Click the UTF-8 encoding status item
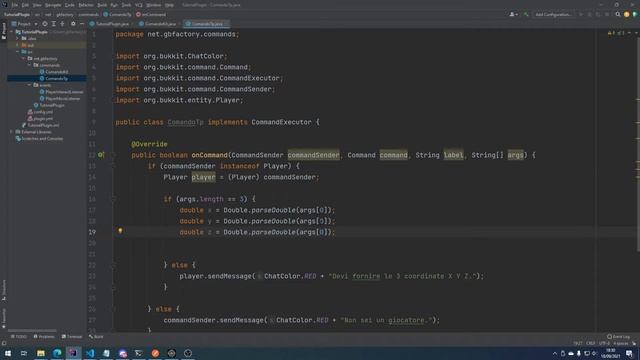Viewport: 640px width, 360px height. coord(604,343)
